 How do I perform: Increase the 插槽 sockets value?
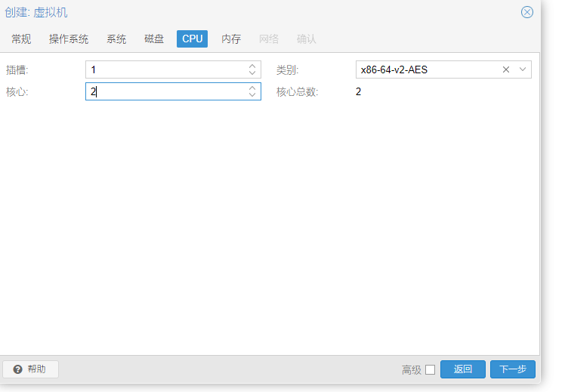point(252,66)
